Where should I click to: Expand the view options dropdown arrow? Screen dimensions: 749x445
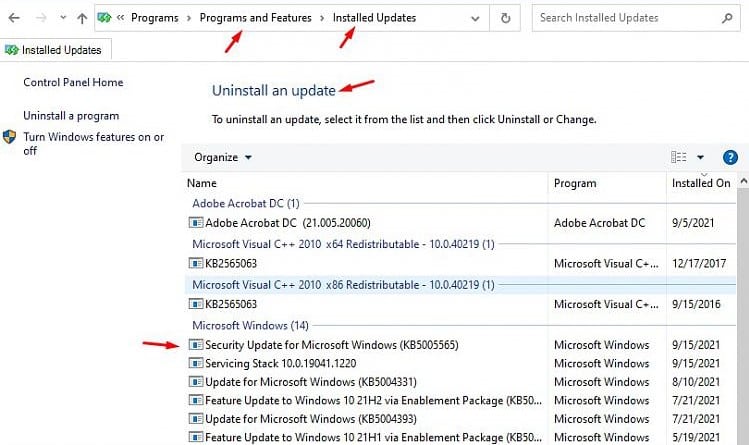coord(701,157)
